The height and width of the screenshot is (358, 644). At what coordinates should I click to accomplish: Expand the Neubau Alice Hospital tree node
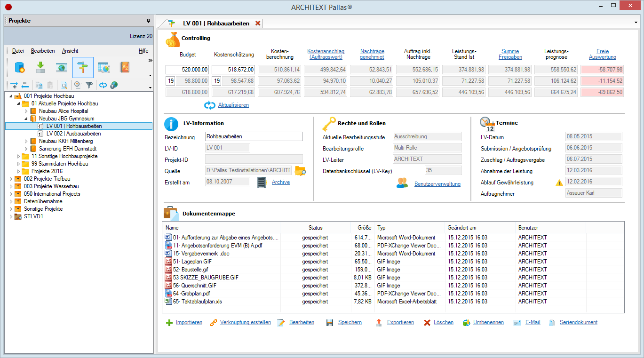(26, 111)
